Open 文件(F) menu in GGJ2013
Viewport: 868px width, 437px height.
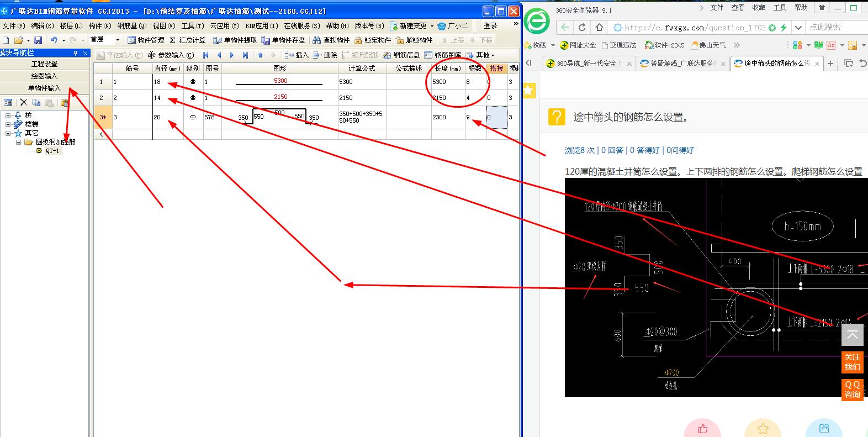(x=14, y=26)
